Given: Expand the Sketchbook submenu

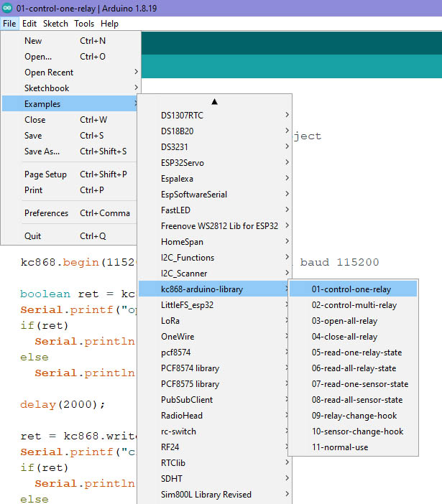Looking at the screenshot, I should (x=47, y=88).
